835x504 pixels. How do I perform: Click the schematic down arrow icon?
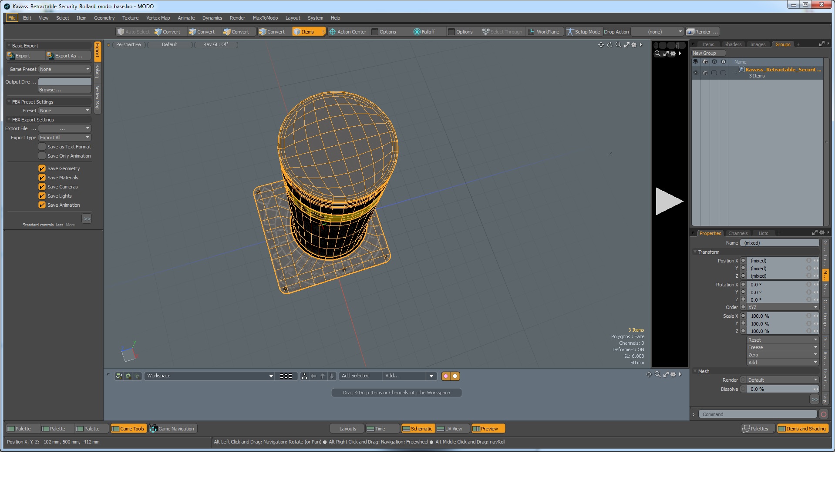pos(332,376)
